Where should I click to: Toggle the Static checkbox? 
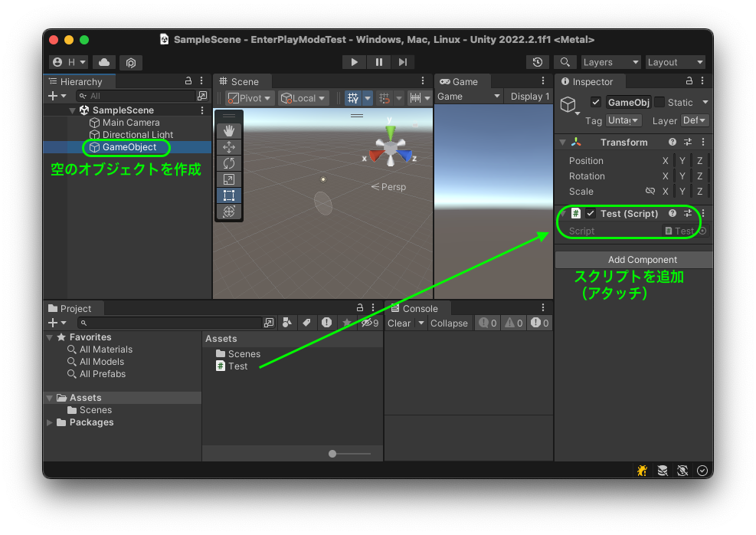click(659, 102)
